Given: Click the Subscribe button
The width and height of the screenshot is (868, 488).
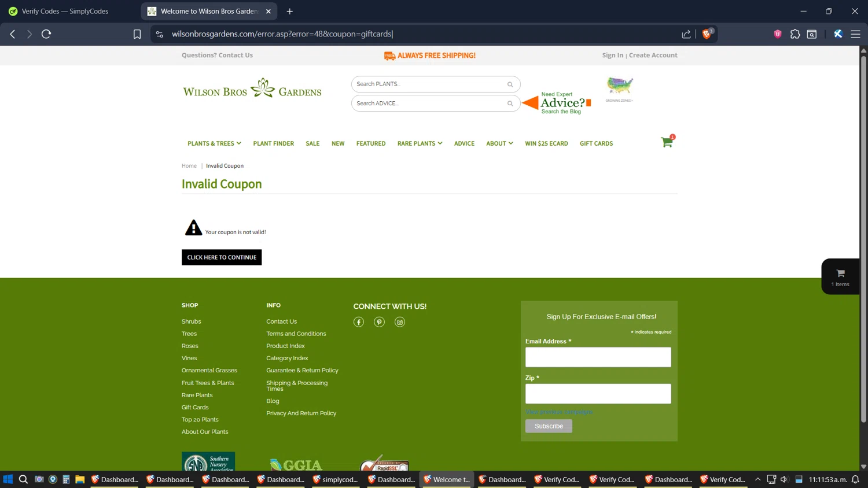Looking at the screenshot, I should (549, 426).
